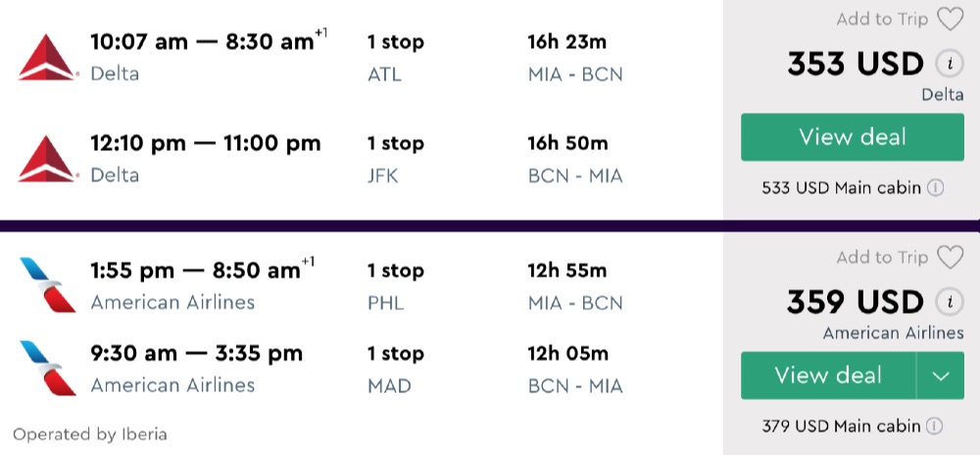Click the American Airlines logo on the 1:55 pm flight
This screenshot has height=455, width=980.
[47, 284]
